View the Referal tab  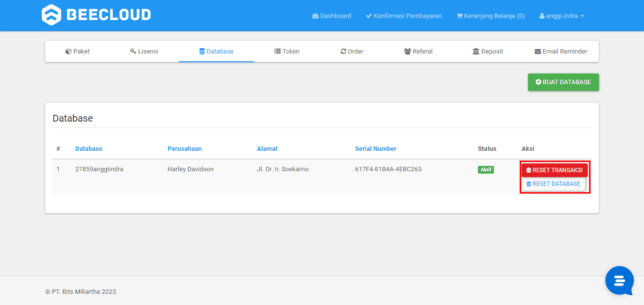418,51
